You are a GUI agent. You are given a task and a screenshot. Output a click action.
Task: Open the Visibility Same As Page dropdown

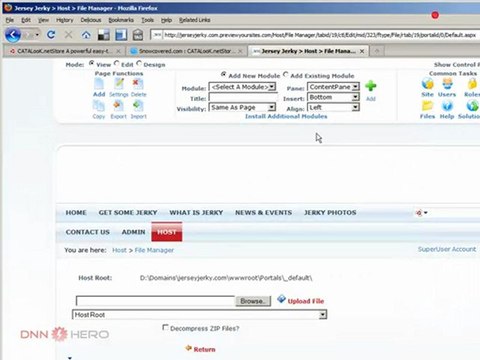click(242, 107)
